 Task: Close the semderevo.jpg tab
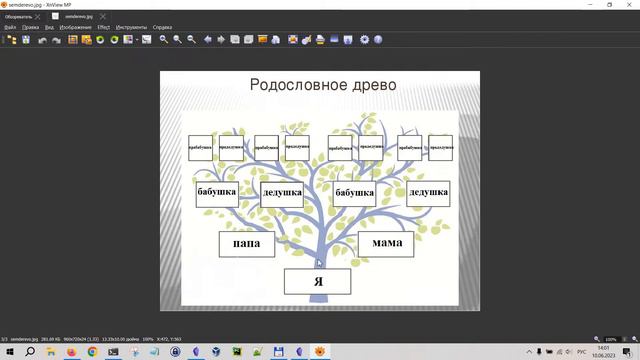tap(103, 17)
